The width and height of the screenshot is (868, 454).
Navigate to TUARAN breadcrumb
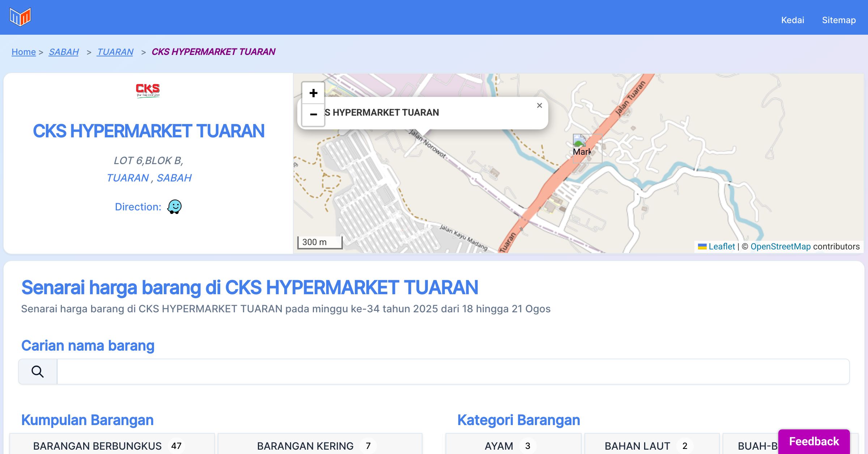click(x=115, y=52)
